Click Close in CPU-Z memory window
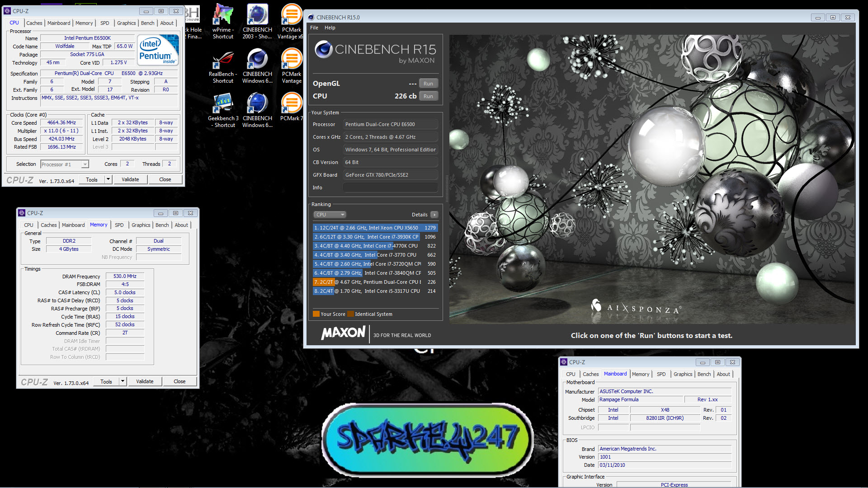Image resolution: width=868 pixels, height=488 pixels. tap(179, 381)
